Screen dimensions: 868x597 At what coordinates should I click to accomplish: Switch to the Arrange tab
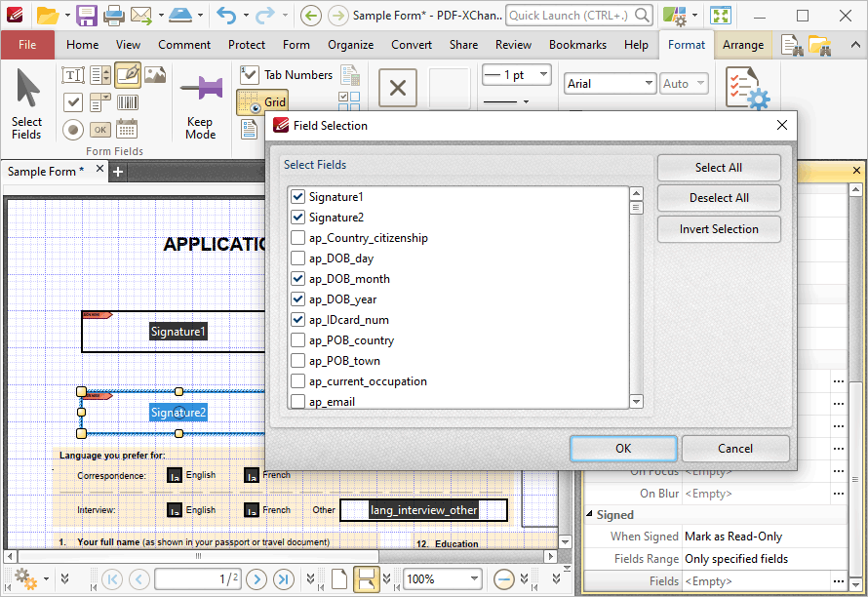tap(743, 45)
